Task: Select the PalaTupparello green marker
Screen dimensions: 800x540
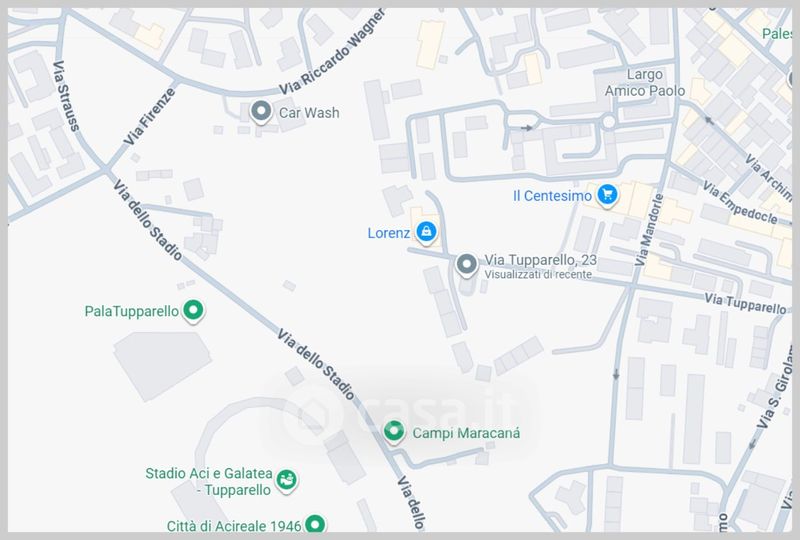Action: pyautogui.click(x=193, y=310)
